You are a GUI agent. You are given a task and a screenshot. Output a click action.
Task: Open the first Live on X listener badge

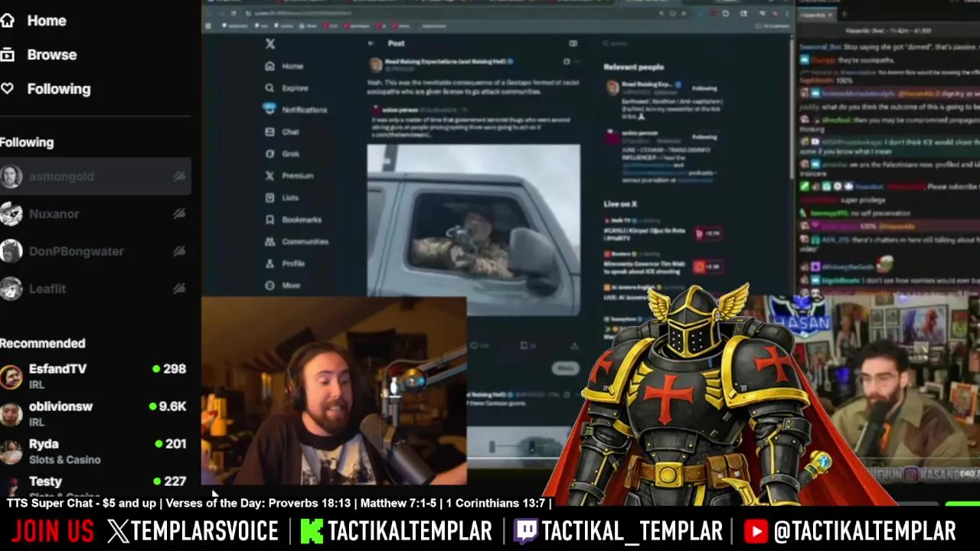[x=708, y=233]
